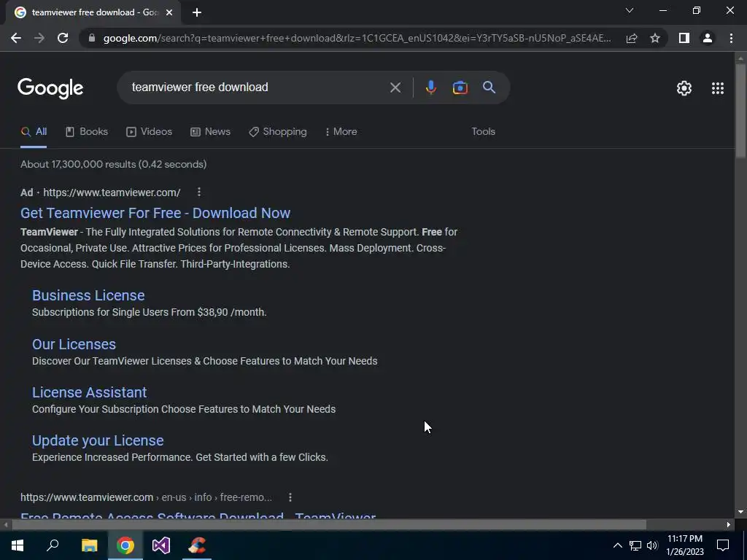Screen dimensions: 747x560
Task: Switch to the Shopping tab
Action: (278, 132)
